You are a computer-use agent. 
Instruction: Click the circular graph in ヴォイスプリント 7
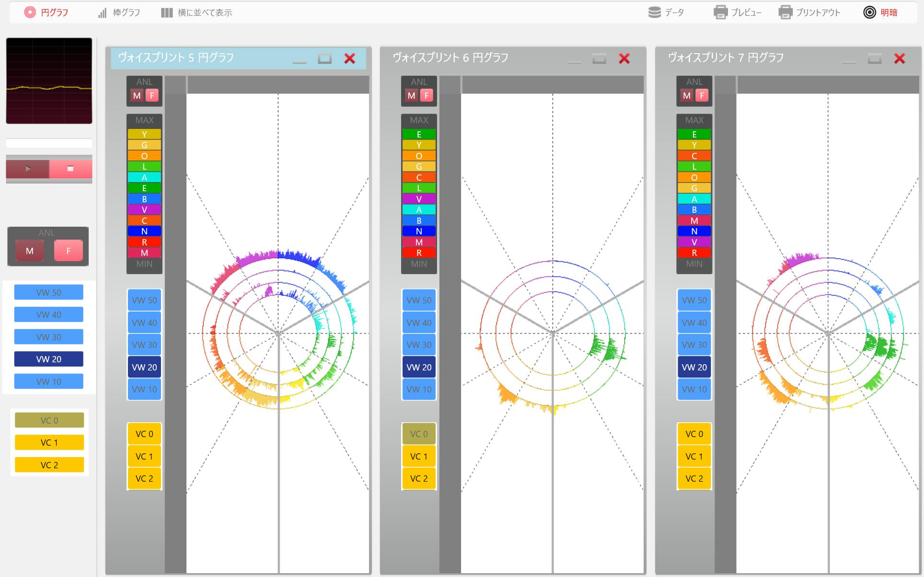click(828, 333)
